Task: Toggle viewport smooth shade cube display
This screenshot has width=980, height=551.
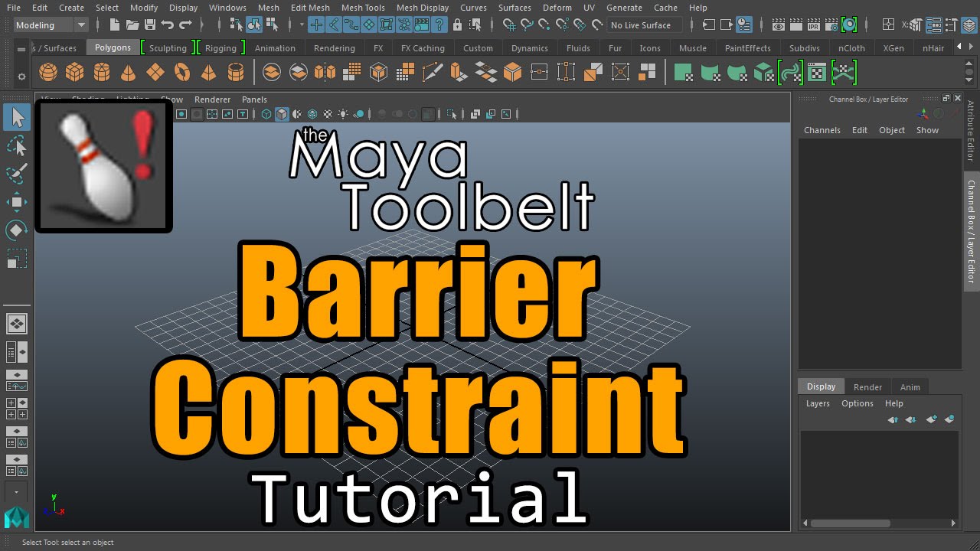Action: tap(282, 114)
